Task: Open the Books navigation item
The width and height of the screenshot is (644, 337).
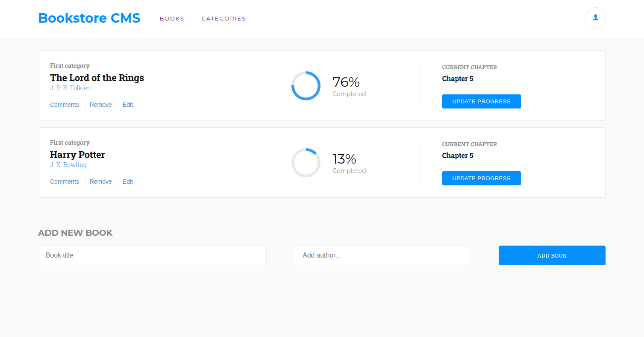Action: click(x=172, y=18)
